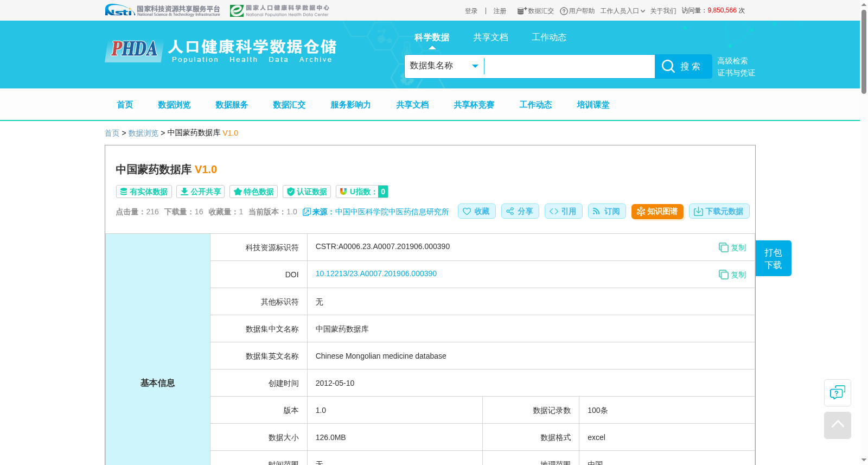The width and height of the screenshot is (868, 465).
Task: Click the U指数 badge
Action: coord(362,192)
